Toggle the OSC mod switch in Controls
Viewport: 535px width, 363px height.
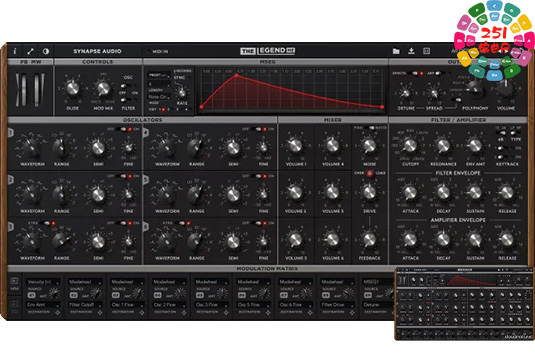coord(128,85)
